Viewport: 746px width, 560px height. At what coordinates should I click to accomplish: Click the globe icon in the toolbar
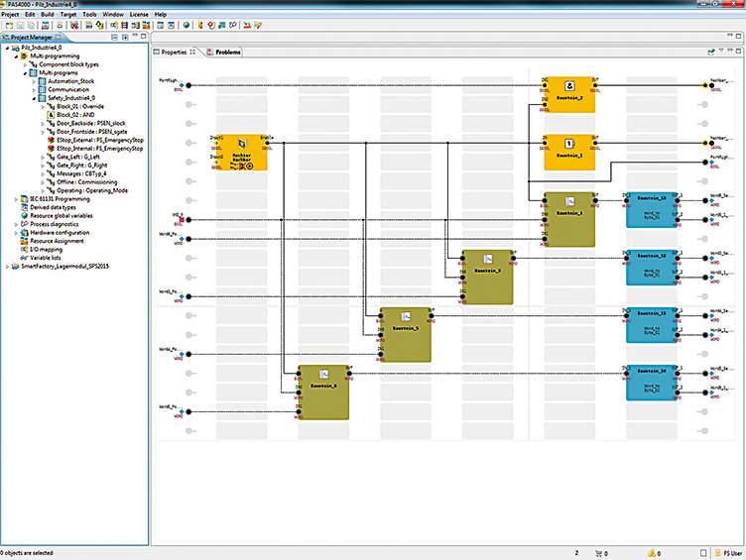pos(185,25)
